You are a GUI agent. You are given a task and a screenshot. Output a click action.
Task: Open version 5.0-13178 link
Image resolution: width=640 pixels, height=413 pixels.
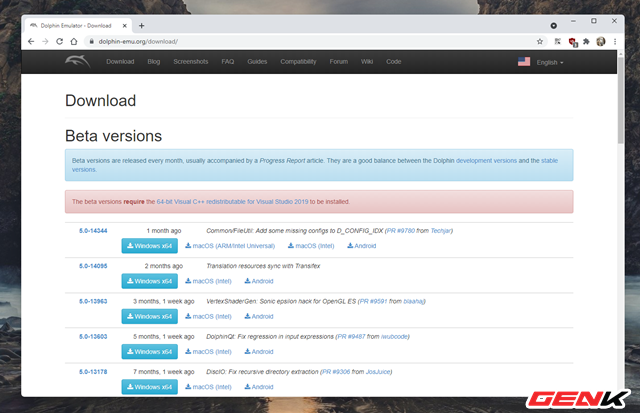coord(93,372)
